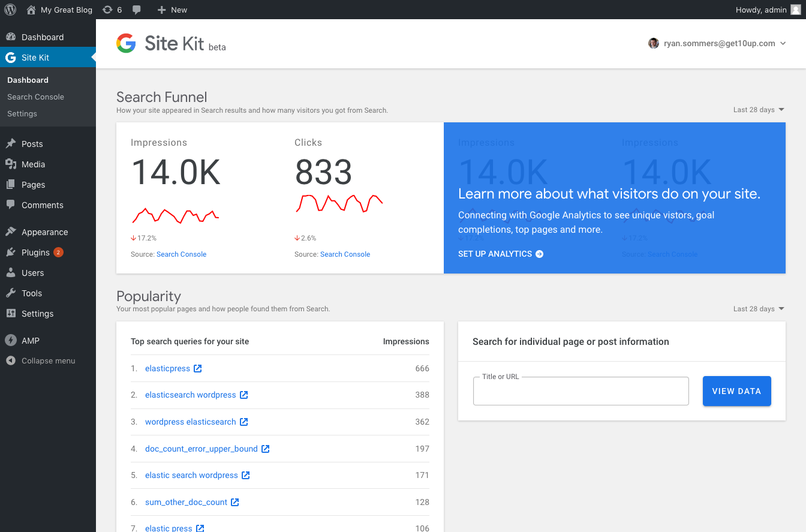
Task: Click external link icon next to elasticpress
Action: point(197,369)
